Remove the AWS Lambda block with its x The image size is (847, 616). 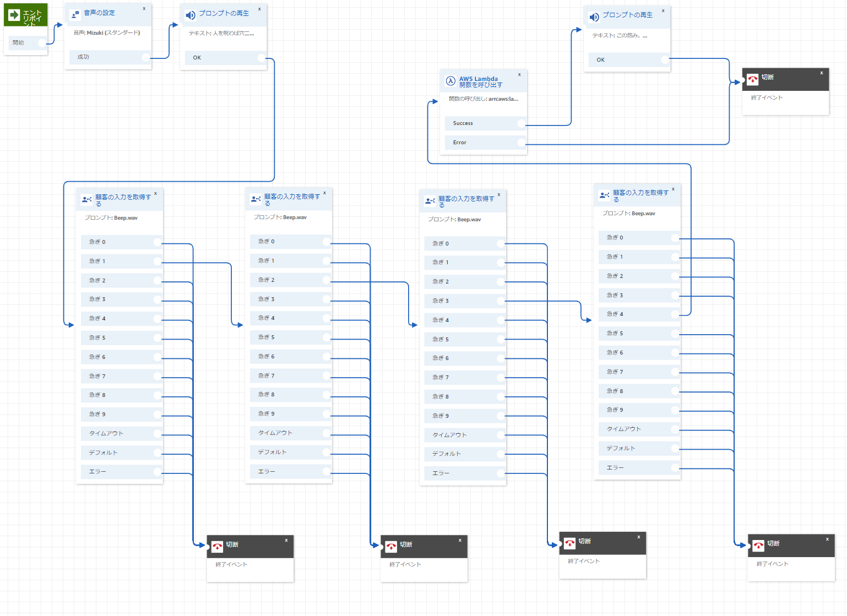pyautogui.click(x=519, y=74)
